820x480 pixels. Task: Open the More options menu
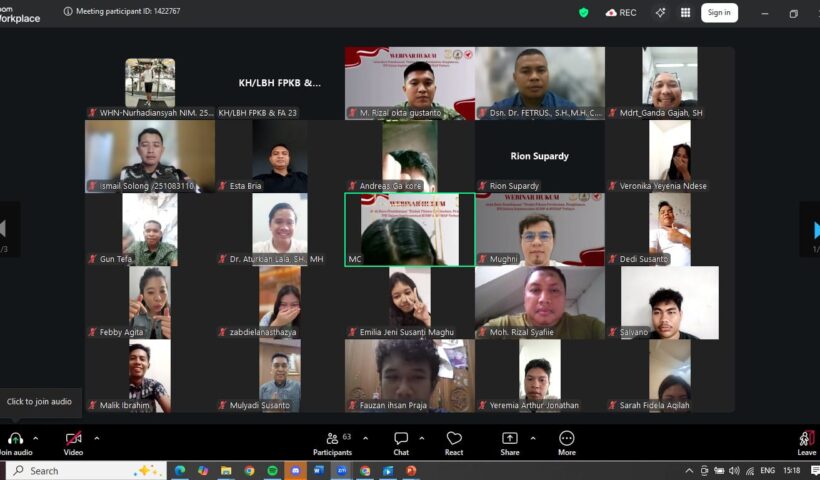(567, 438)
